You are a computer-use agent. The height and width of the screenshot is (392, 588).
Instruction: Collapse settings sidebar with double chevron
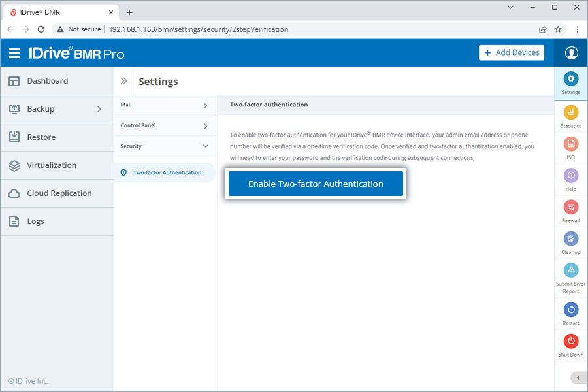123,81
